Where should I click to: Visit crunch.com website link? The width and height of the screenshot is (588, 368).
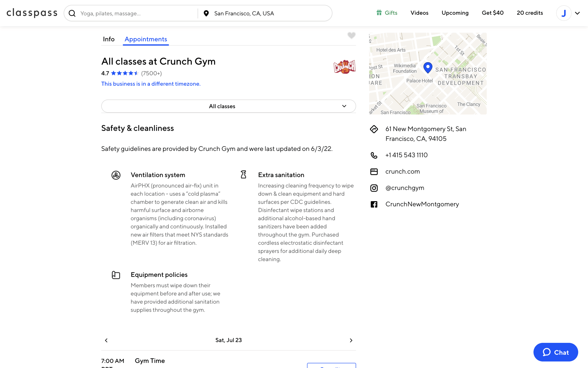(x=402, y=171)
